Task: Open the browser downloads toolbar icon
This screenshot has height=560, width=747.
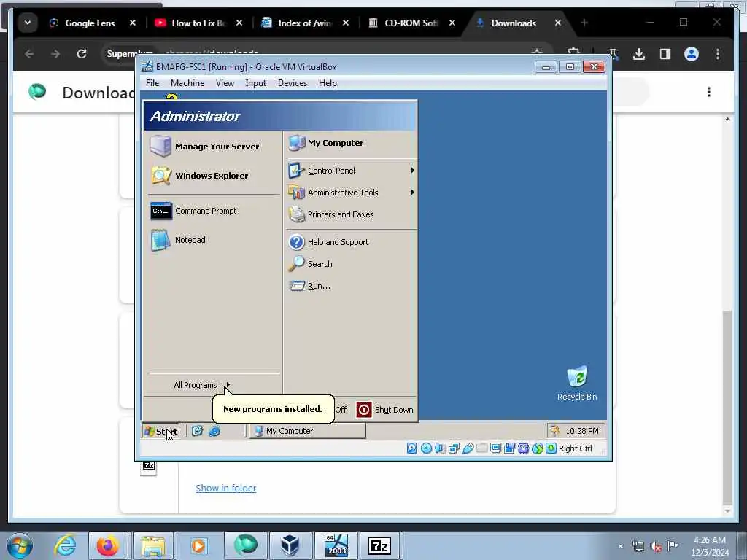Action: 639,54
